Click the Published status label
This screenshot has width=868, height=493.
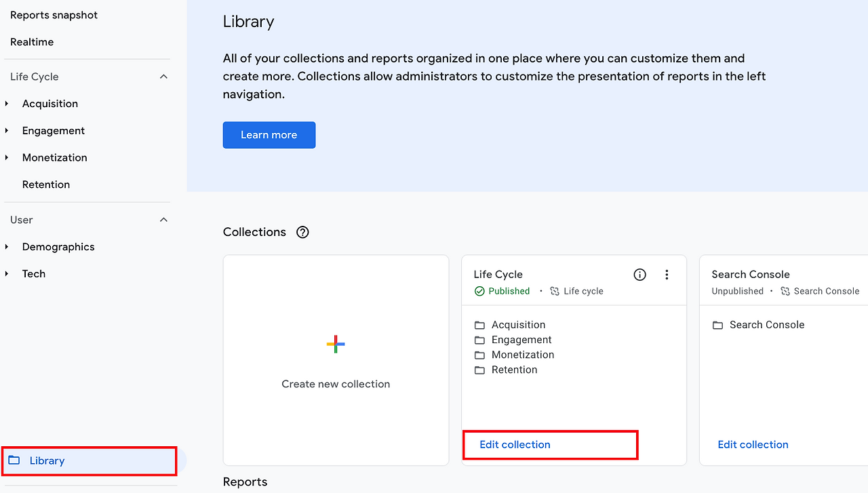(509, 291)
